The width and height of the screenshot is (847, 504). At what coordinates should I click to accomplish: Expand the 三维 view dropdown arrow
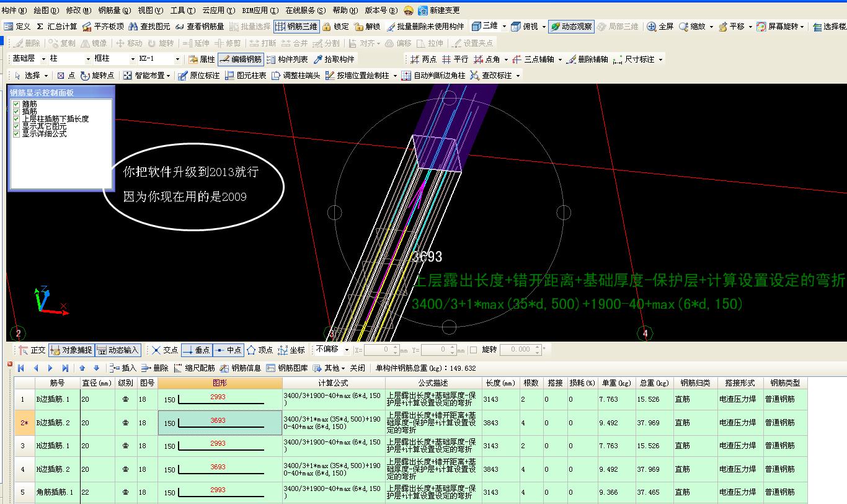pyautogui.click(x=504, y=27)
